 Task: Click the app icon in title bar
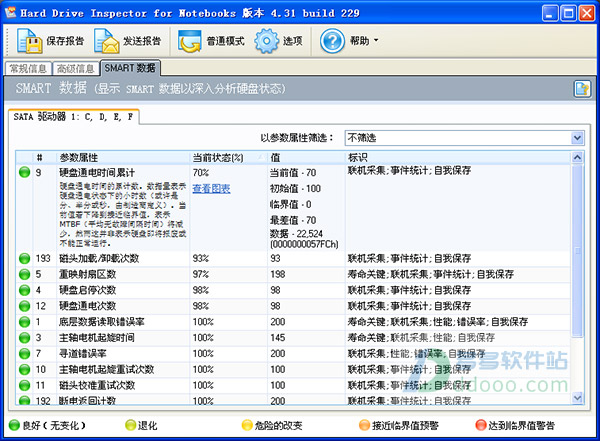click(x=10, y=13)
